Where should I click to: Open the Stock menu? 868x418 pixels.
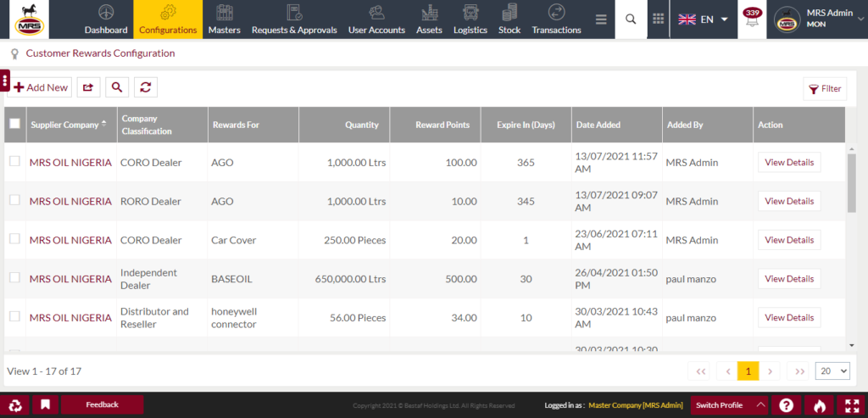tap(509, 20)
